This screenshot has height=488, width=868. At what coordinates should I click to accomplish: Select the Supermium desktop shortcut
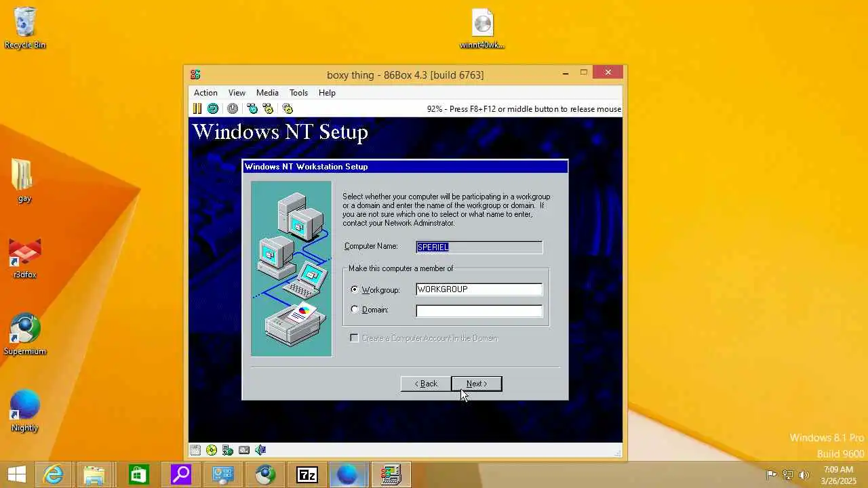click(x=25, y=334)
